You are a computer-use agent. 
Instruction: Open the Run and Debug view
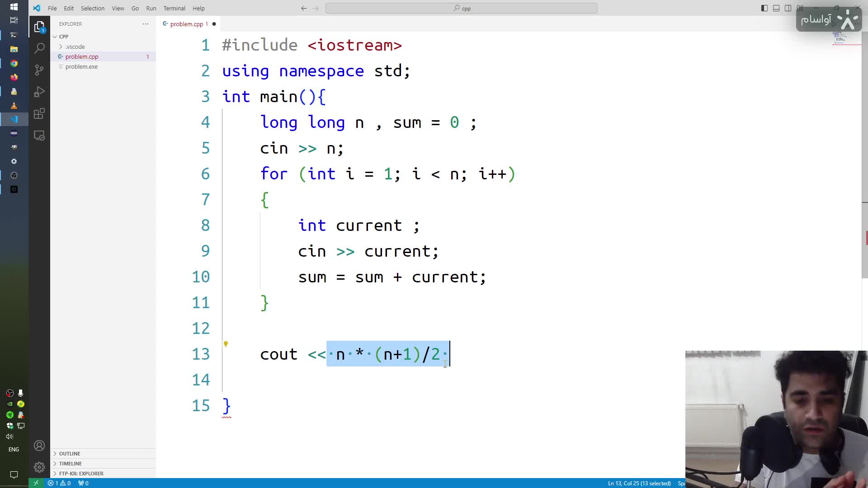pos(39,92)
